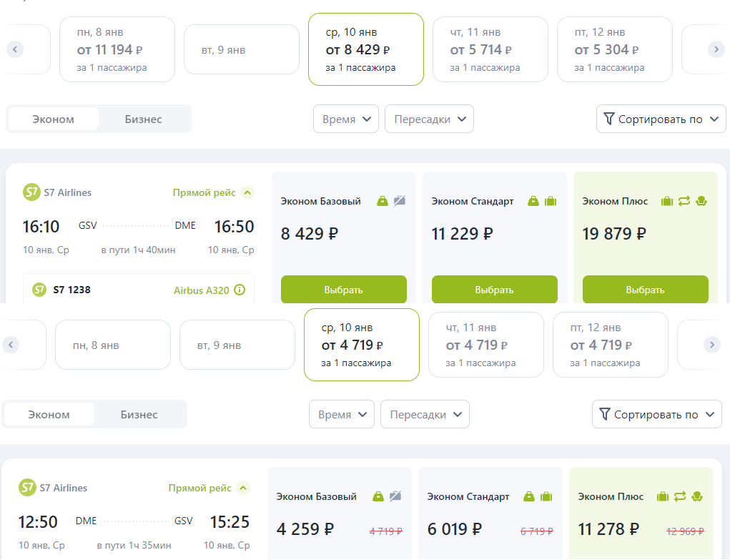The image size is (730, 560).
Task: Open the Пересадки dropdown above the 12:50 flight
Action: [x=425, y=415]
